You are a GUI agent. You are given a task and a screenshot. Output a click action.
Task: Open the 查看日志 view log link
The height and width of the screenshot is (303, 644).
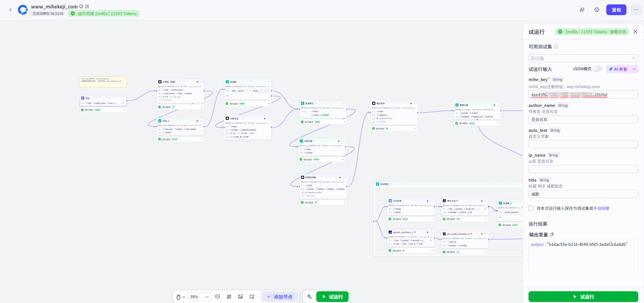[x=618, y=32]
